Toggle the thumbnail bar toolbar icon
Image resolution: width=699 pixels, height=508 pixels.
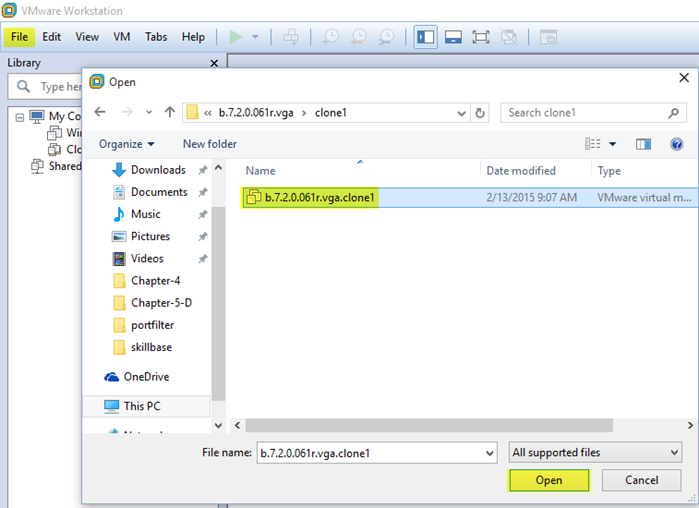pyautogui.click(x=453, y=37)
